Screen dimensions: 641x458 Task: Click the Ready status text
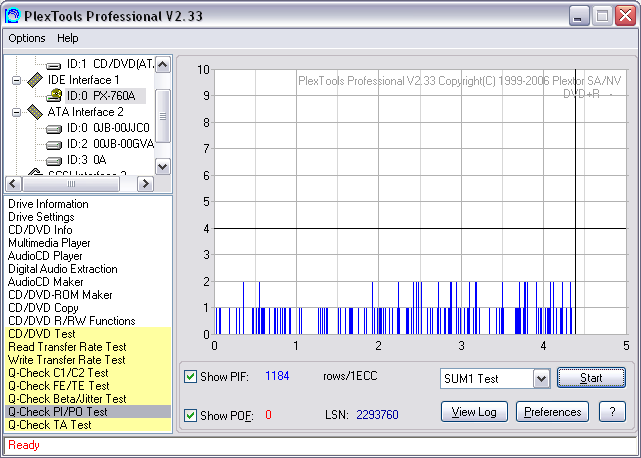[24, 445]
